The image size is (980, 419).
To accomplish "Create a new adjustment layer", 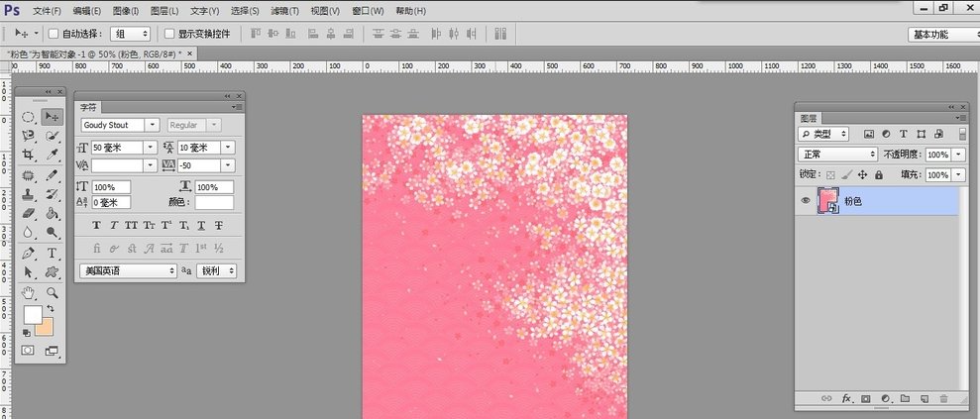I will coord(885,398).
